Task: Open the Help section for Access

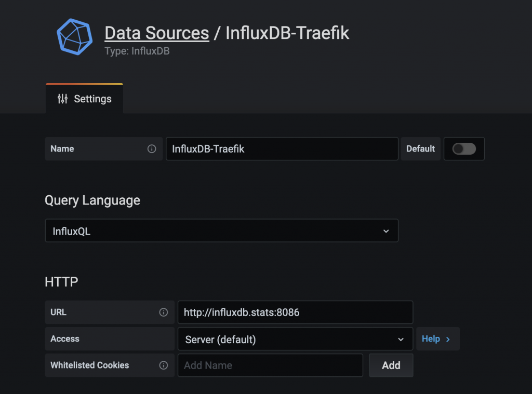Action: 431,339
